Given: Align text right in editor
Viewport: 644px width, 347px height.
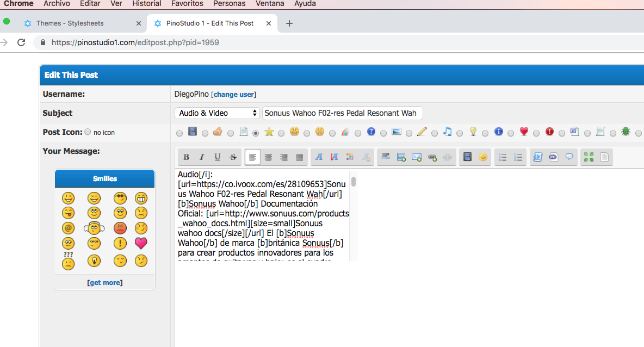Looking at the screenshot, I should tap(284, 157).
